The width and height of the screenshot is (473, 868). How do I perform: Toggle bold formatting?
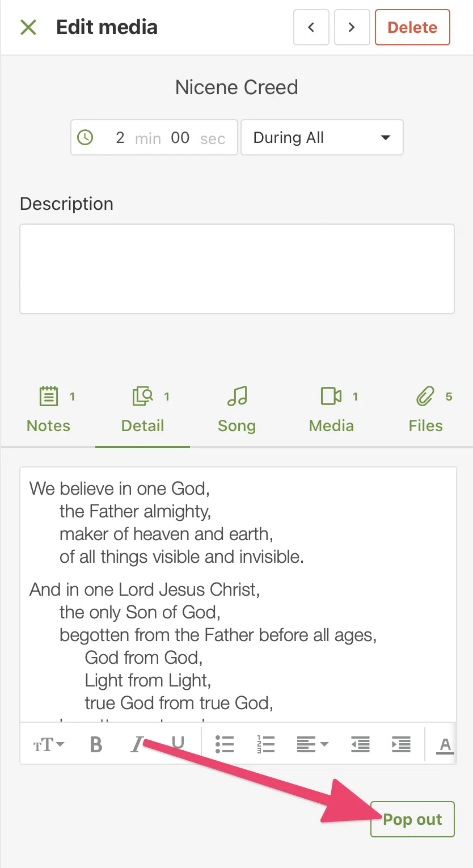96,744
